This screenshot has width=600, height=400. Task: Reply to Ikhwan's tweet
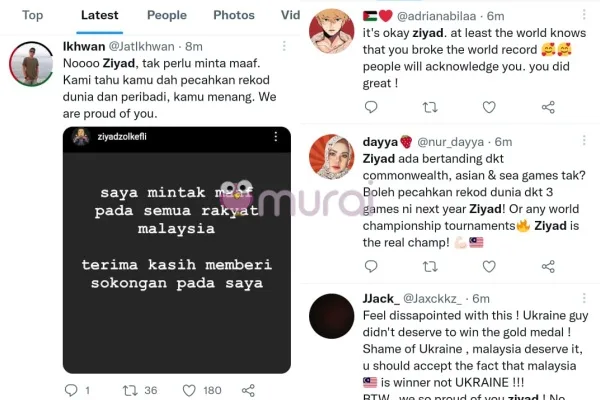71,390
